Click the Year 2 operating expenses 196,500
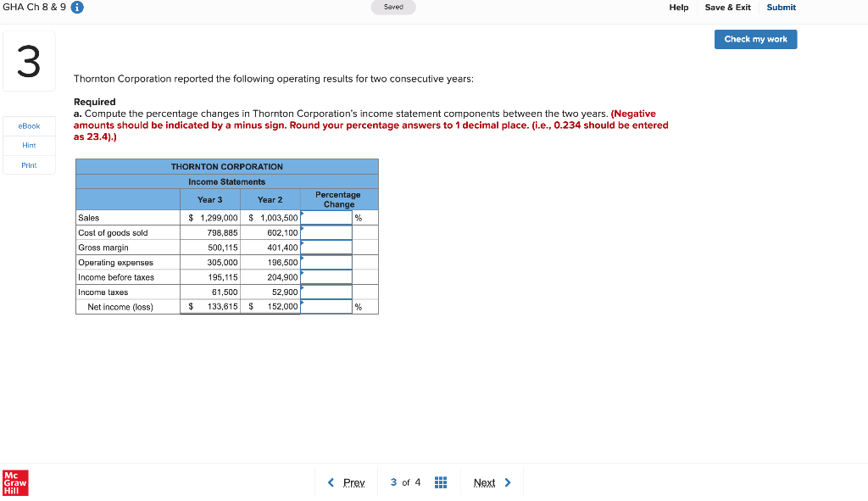 [x=282, y=263]
